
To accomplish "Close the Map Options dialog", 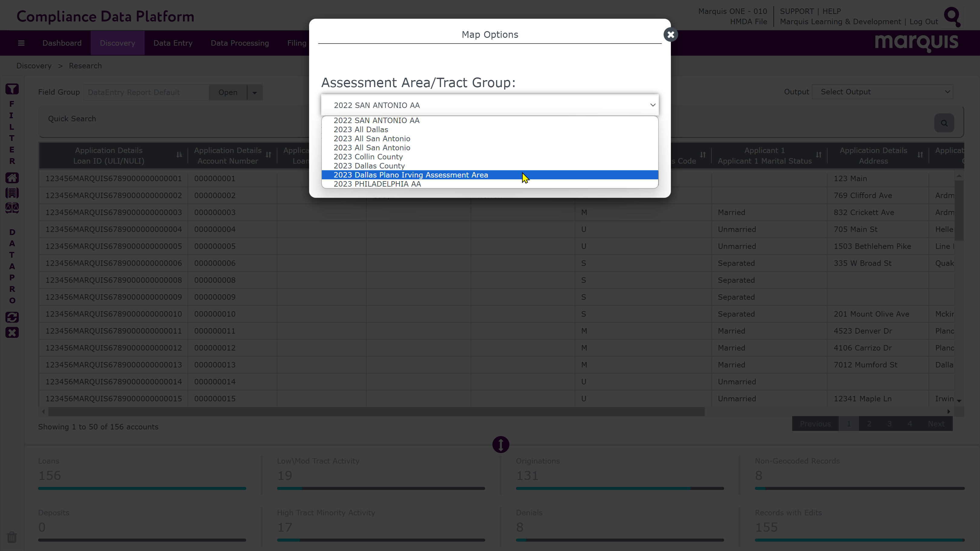I will tap(670, 34).
